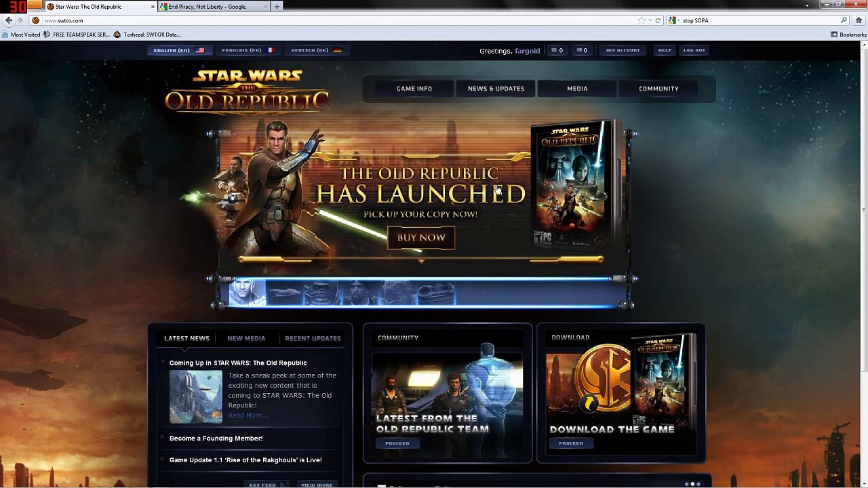
Task: Click the Help button
Action: pos(665,50)
